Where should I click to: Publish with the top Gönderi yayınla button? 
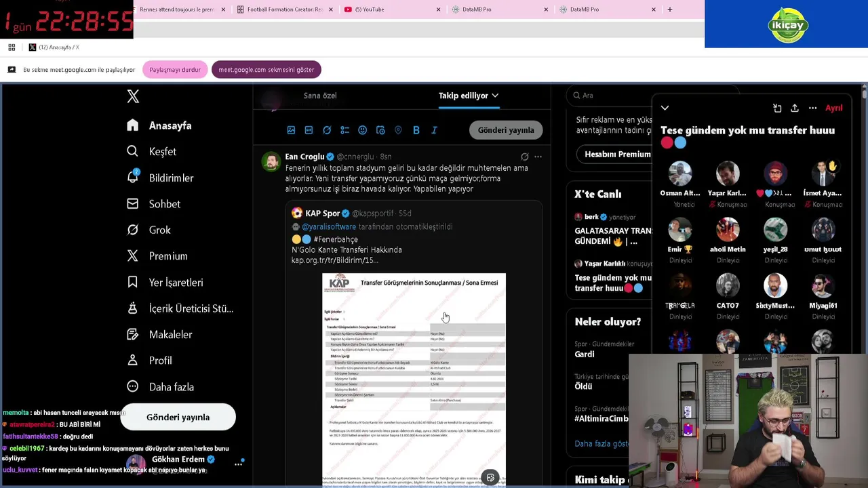click(506, 130)
